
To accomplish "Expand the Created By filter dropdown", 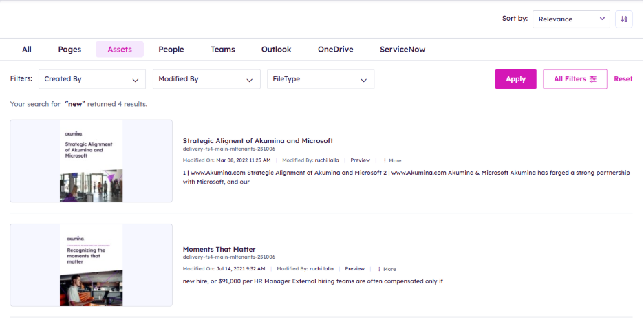I will point(92,79).
